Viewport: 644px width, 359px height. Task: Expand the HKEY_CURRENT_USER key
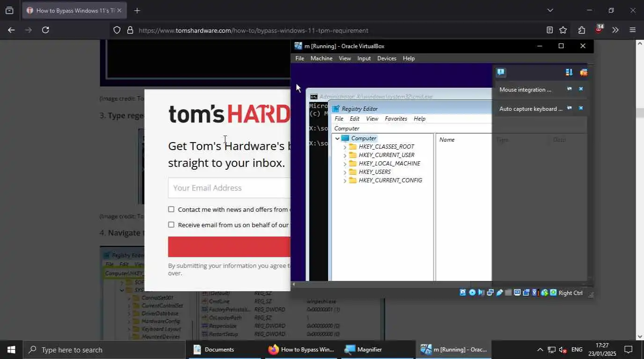tap(345, 155)
